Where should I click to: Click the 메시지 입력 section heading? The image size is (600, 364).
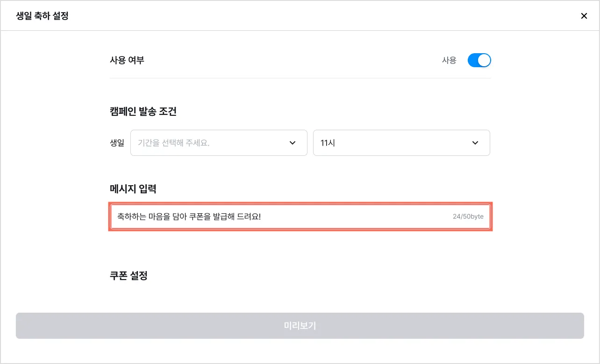(x=133, y=189)
